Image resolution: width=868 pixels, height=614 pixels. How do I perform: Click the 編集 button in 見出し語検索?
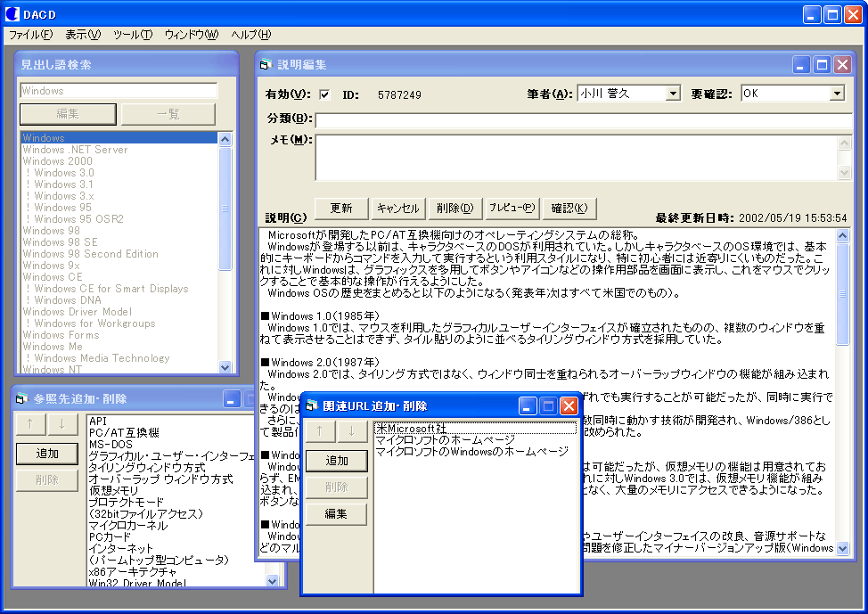click(68, 114)
